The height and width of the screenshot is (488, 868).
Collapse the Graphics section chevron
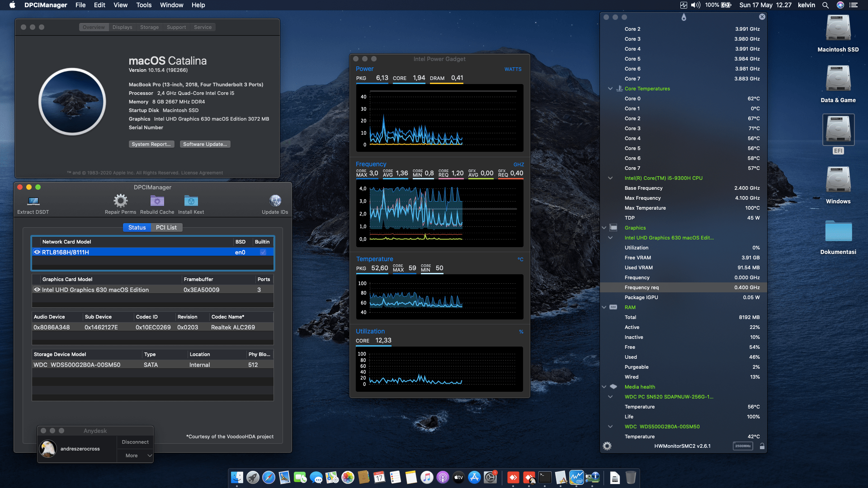coord(604,228)
